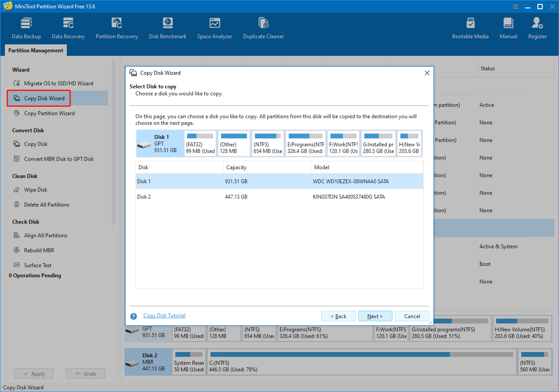Open Data Backup tool

26,29
